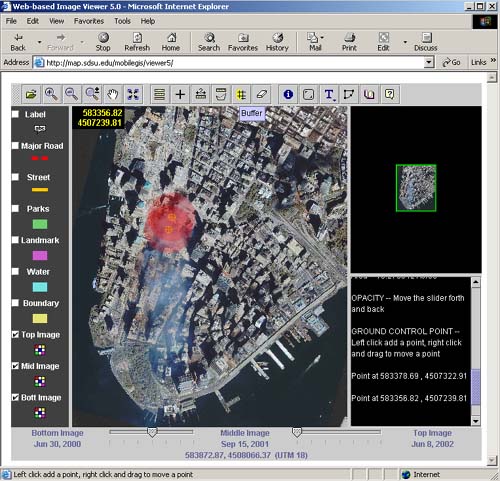Click the browser Stop button
500x481 pixels.
(103, 42)
